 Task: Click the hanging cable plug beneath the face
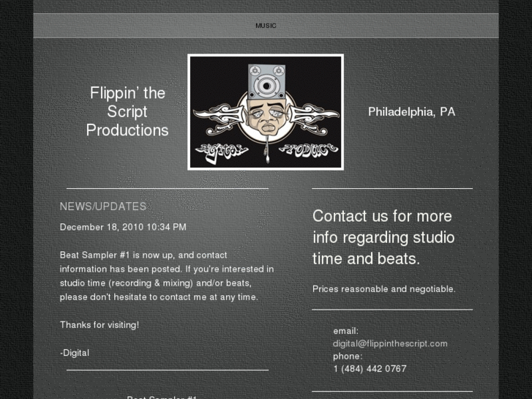267,149
